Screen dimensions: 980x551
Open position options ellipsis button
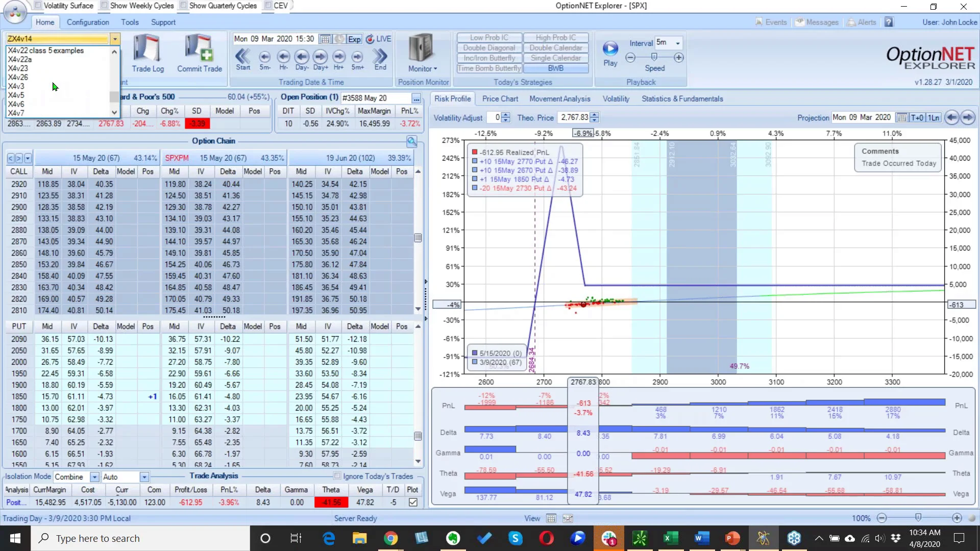pos(416,98)
